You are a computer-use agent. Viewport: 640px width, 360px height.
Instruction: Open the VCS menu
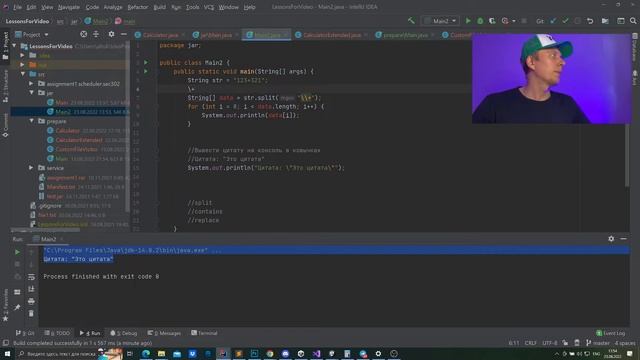(x=209, y=7)
